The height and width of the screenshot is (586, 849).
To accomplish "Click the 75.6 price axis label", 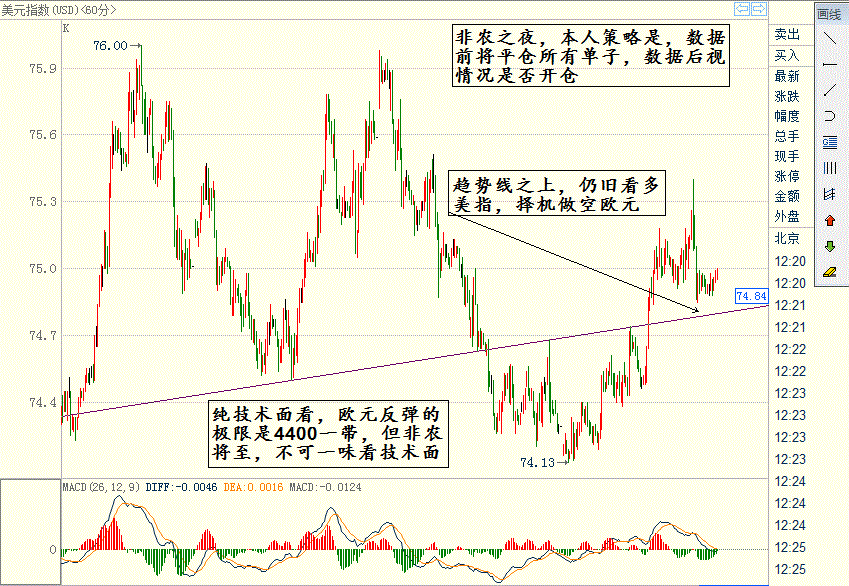I will 43,134.
